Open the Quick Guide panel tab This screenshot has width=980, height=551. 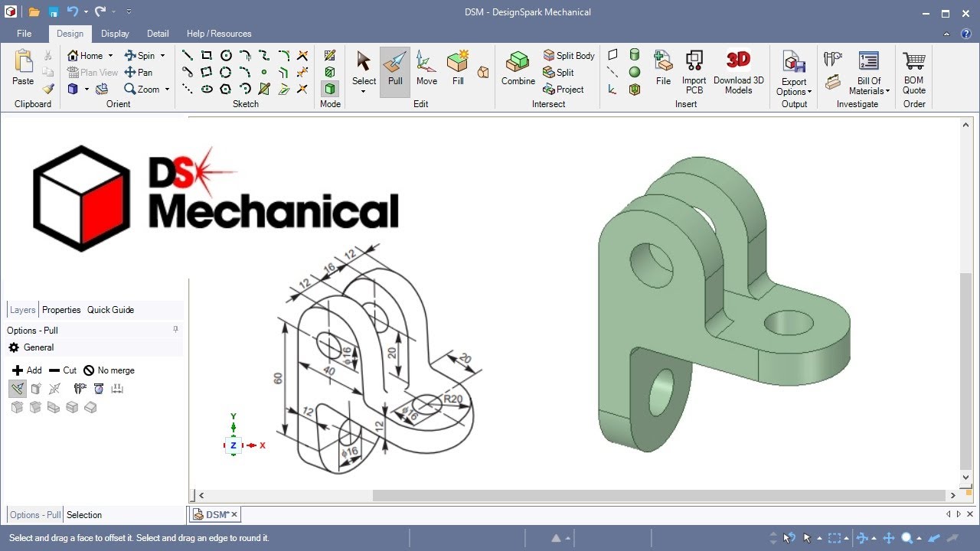point(110,310)
